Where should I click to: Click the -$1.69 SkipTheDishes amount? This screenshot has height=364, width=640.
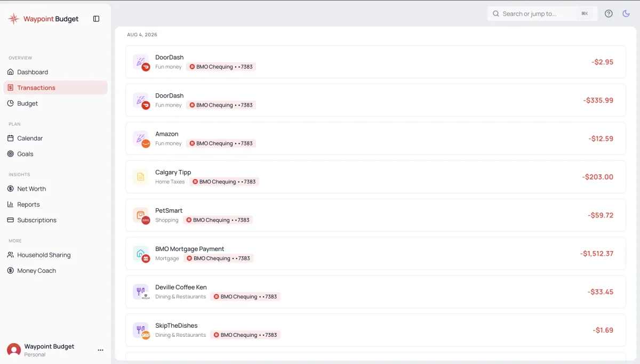[603, 330]
